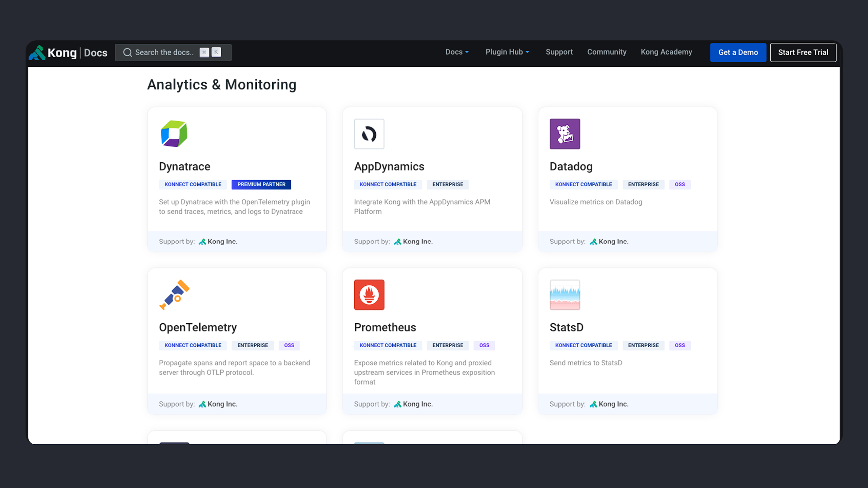The image size is (868, 488).
Task: Open the StatsD plugin title link
Action: (566, 327)
